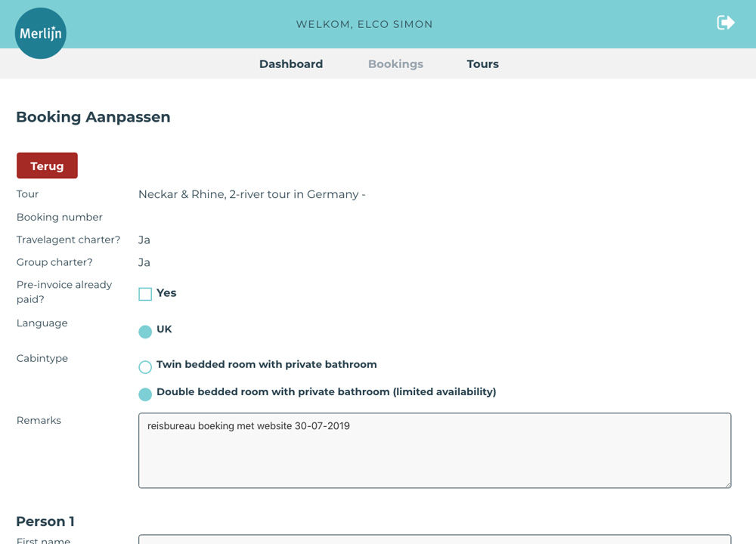This screenshot has width=756, height=544.
Task: Click the 'Language' label
Action: (x=42, y=323)
